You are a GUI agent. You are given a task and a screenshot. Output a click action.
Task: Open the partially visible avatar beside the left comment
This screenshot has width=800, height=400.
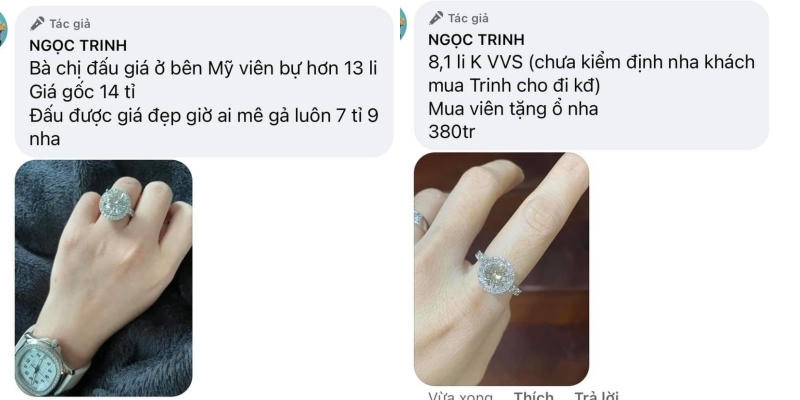pyautogui.click(x=3, y=30)
